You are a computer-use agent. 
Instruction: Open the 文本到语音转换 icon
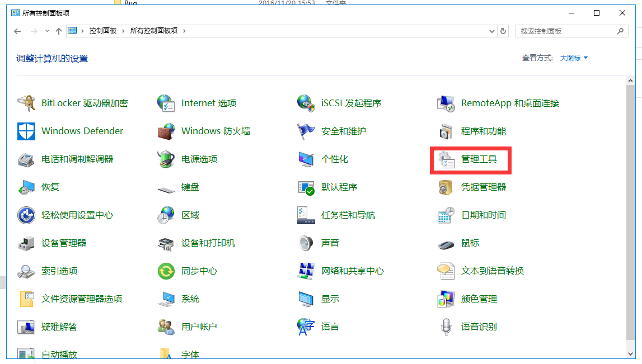[446, 271]
